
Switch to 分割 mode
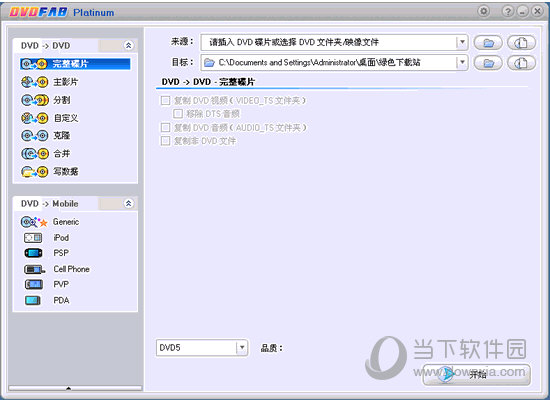click(62, 100)
